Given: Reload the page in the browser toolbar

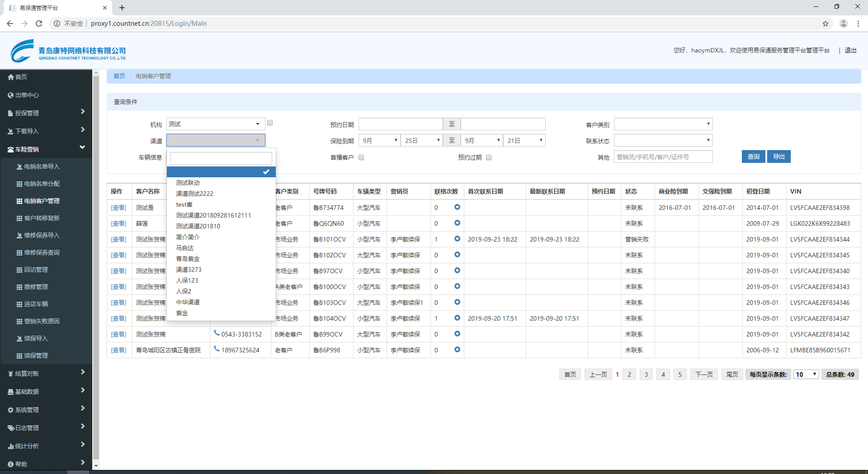Looking at the screenshot, I should coord(39,24).
